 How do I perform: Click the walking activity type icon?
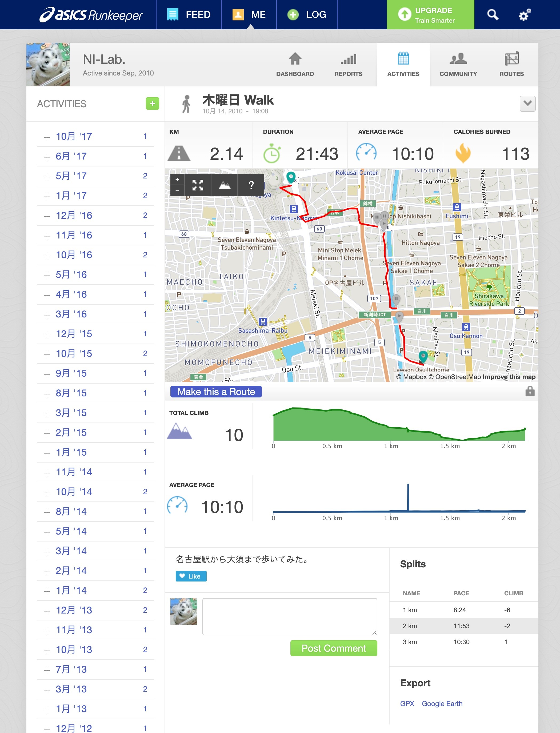pyautogui.click(x=186, y=104)
